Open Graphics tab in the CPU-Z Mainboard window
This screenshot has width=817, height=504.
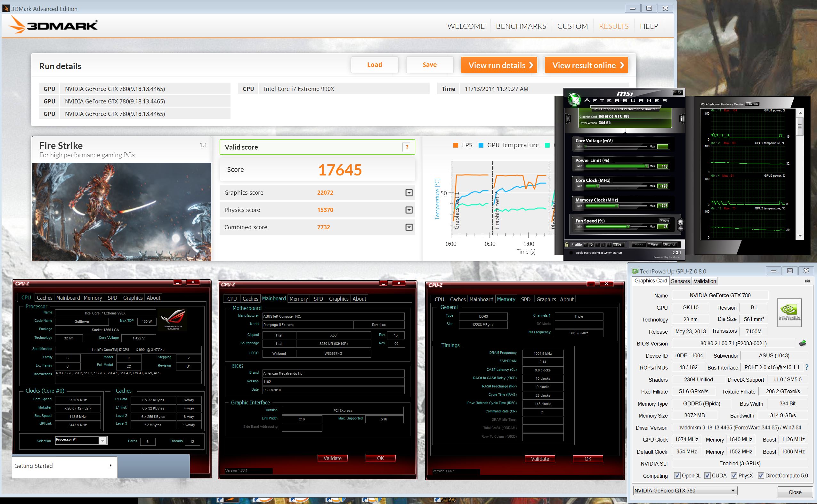point(338,299)
